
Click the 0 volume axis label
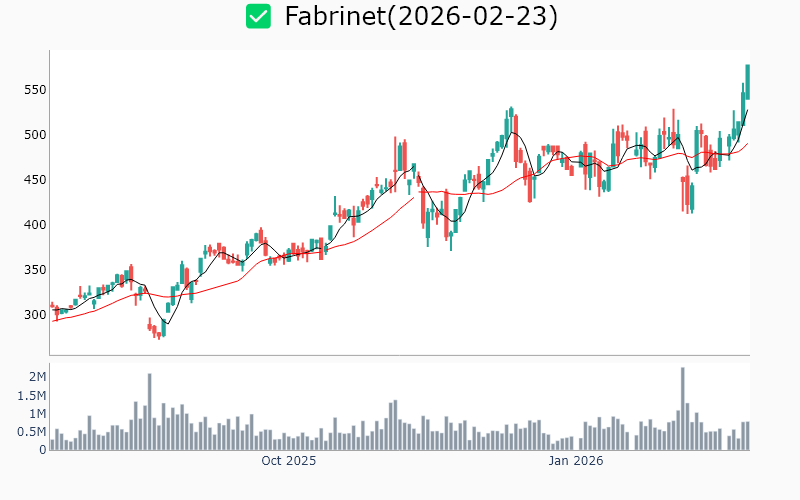tap(43, 450)
